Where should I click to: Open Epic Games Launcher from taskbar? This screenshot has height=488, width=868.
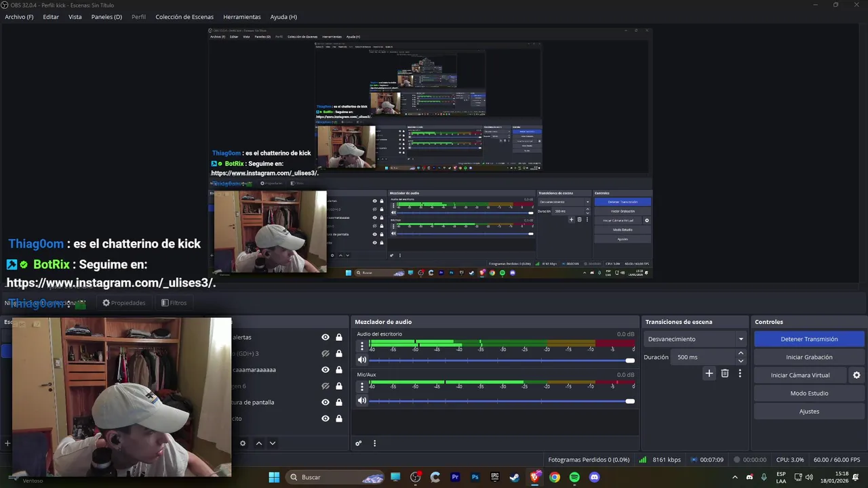(495, 477)
